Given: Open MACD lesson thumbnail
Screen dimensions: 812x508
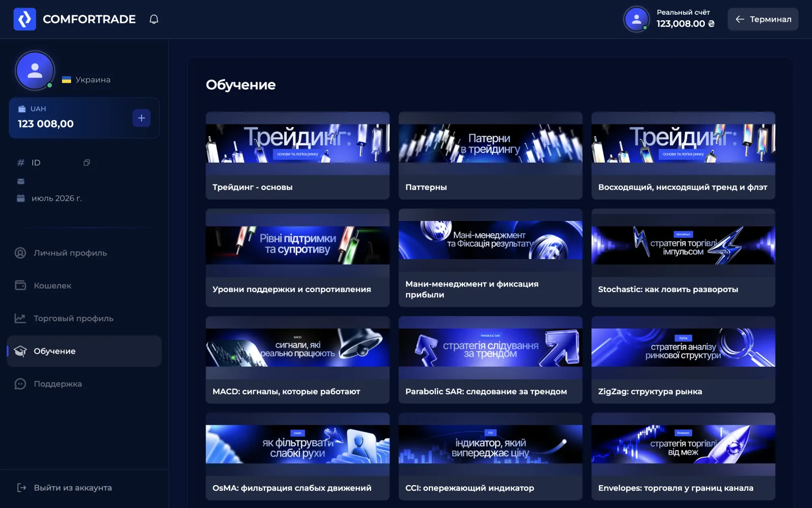Looking at the screenshot, I should click(297, 347).
